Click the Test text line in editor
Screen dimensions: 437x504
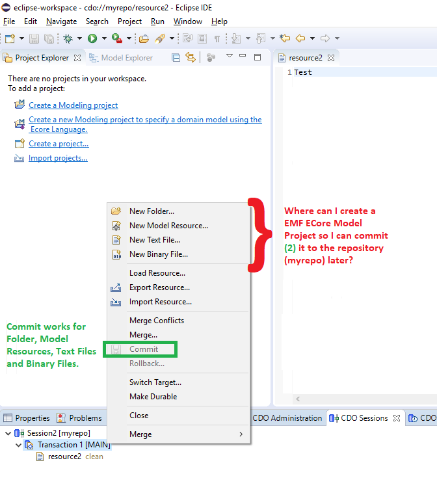[x=302, y=72]
